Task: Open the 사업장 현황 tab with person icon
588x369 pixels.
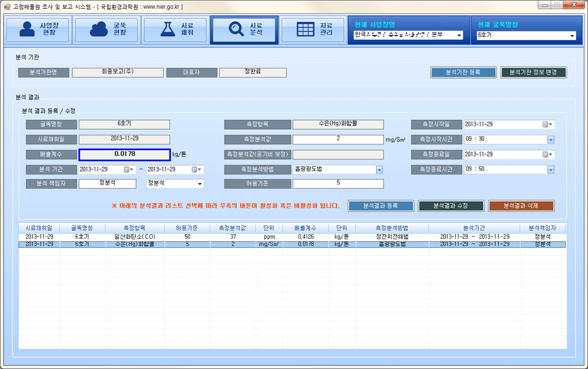Action: [38, 30]
